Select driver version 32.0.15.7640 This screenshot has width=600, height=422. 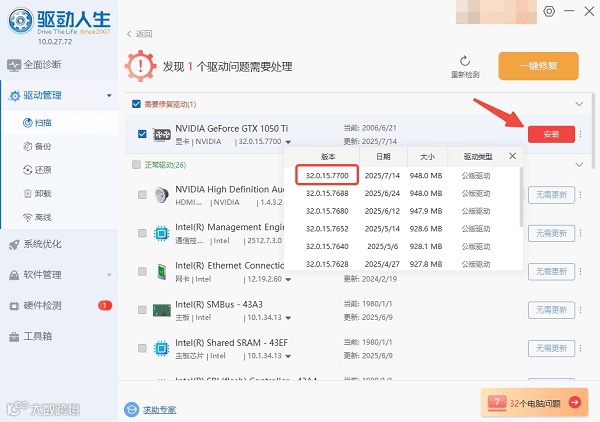coord(327,246)
